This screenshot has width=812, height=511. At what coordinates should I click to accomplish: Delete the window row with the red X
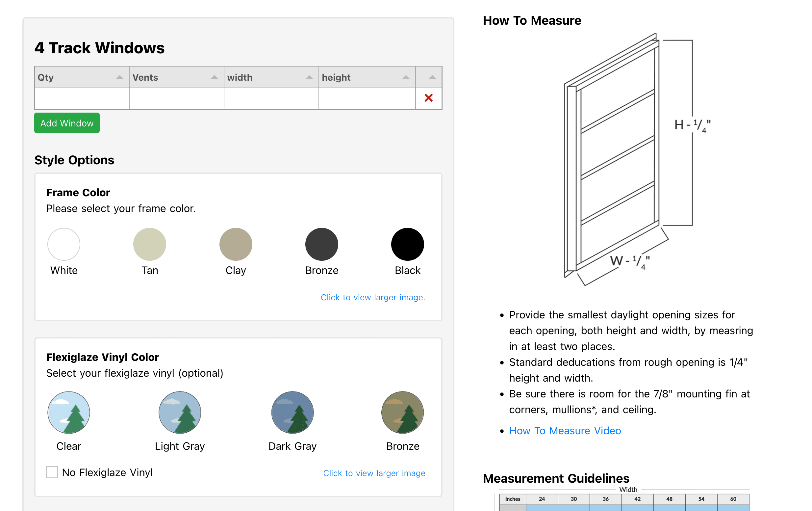click(x=428, y=98)
